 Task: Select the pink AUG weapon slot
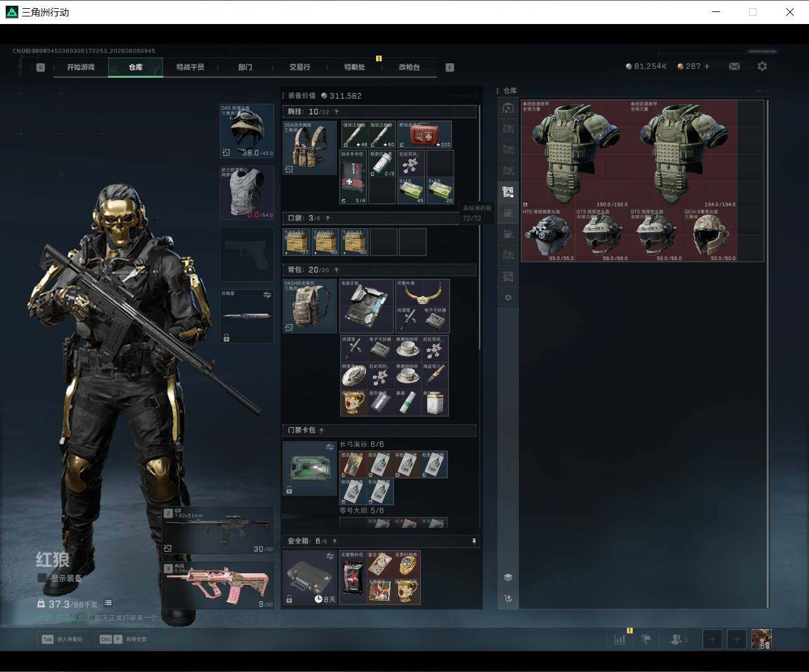[x=218, y=585]
